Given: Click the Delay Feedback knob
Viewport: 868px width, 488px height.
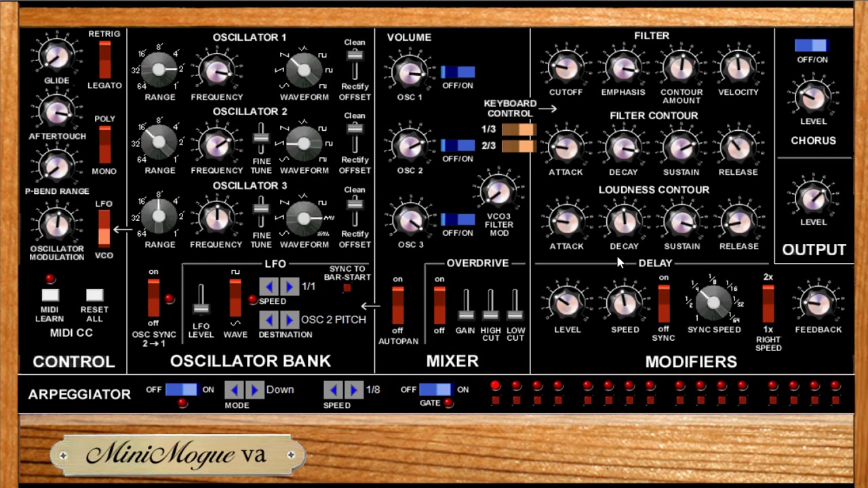Looking at the screenshot, I should pos(818,304).
